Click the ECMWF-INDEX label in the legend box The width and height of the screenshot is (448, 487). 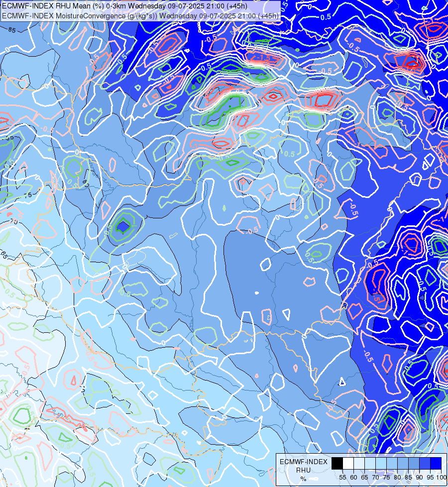(x=304, y=462)
